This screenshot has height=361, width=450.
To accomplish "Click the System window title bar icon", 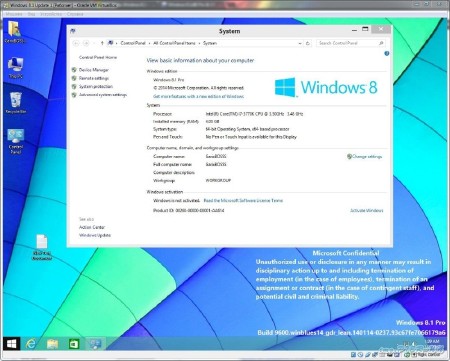I will coord(73,31).
